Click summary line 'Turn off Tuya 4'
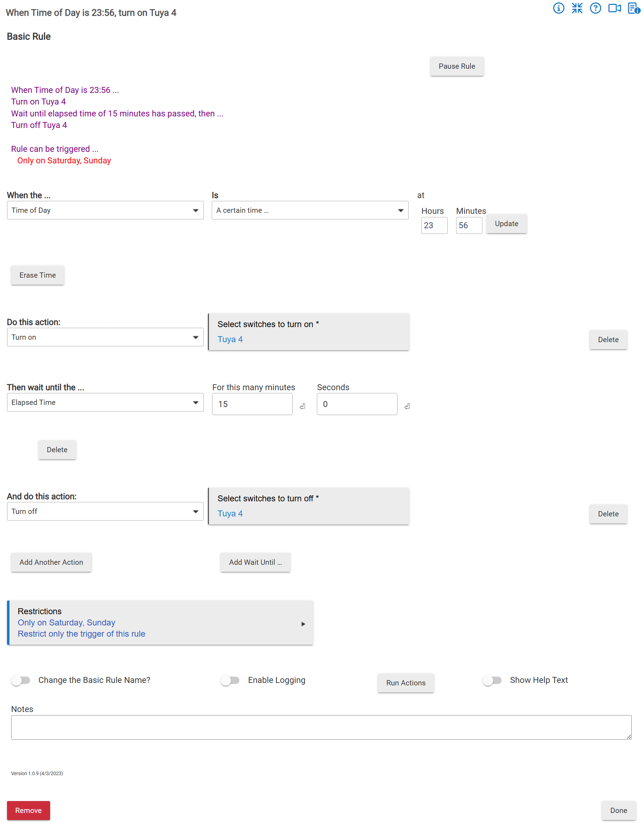The image size is (644, 827). pos(39,125)
